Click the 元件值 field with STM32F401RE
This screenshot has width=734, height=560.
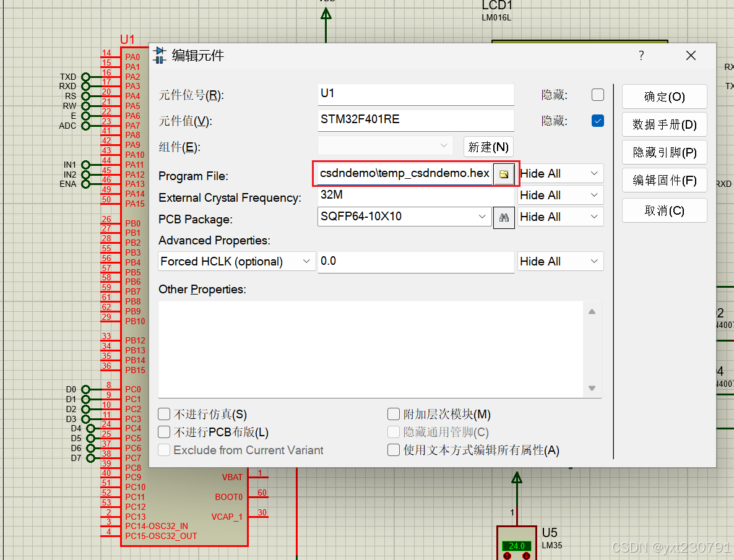pyautogui.click(x=416, y=120)
